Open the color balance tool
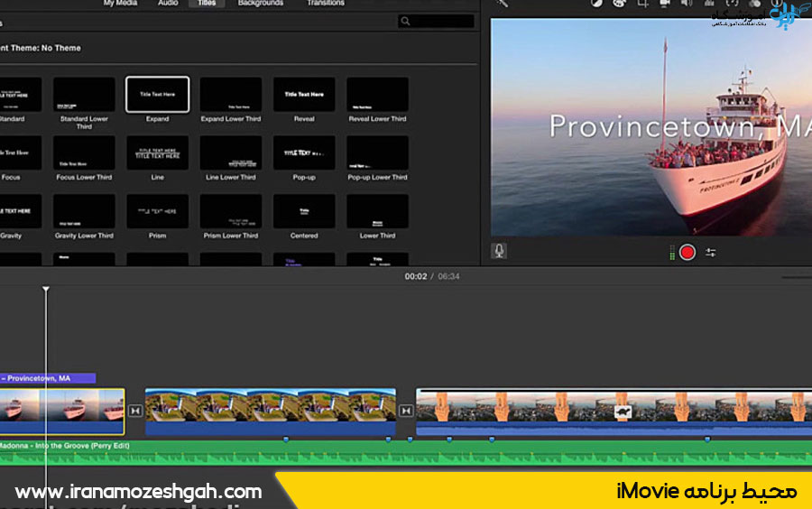The image size is (812, 509). [x=596, y=3]
